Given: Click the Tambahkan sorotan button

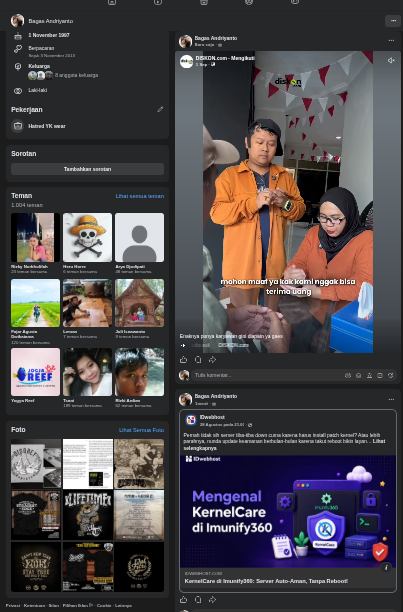Looking at the screenshot, I should (x=87, y=169).
